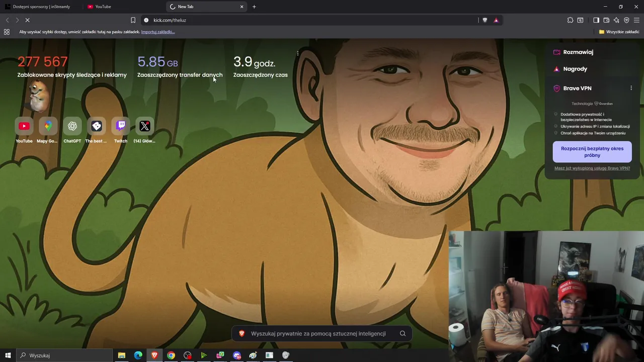Open a new tab with the plus button
Viewport: 644px width, 362px height.
click(x=254, y=7)
